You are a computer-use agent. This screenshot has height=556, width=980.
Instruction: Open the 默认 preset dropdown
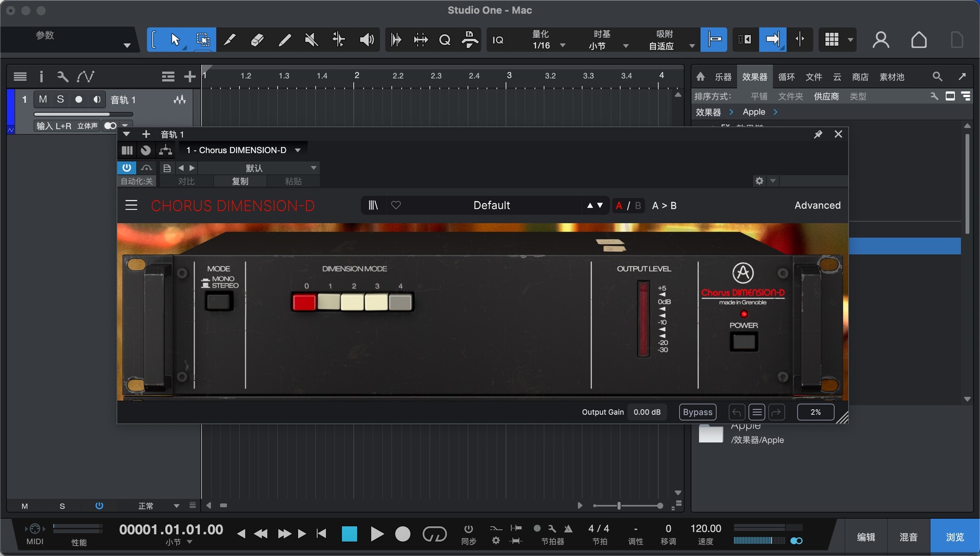313,168
